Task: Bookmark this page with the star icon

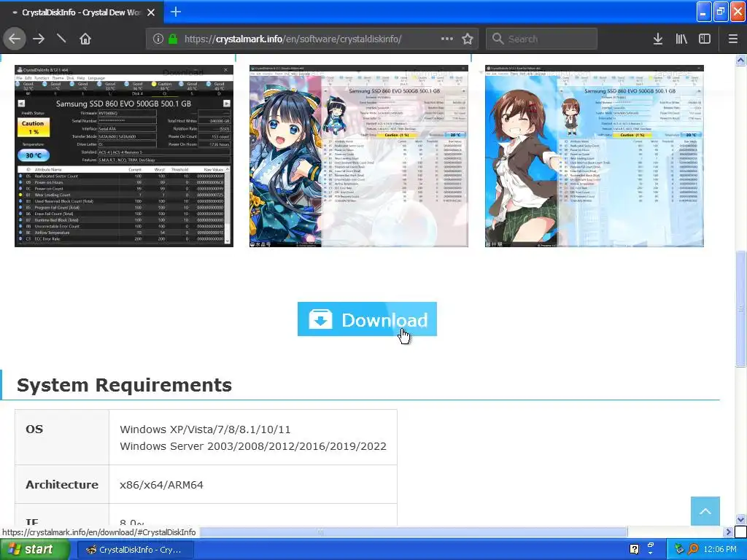Action: pyautogui.click(x=468, y=39)
